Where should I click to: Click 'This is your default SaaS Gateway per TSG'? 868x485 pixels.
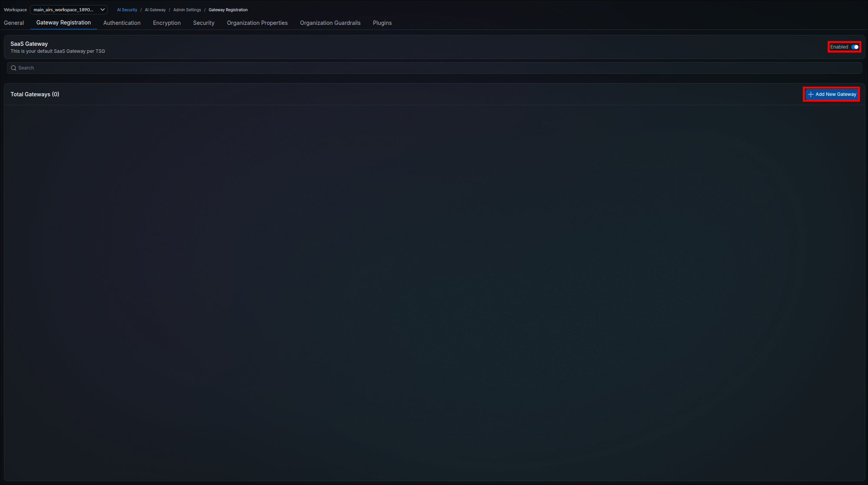[58, 51]
